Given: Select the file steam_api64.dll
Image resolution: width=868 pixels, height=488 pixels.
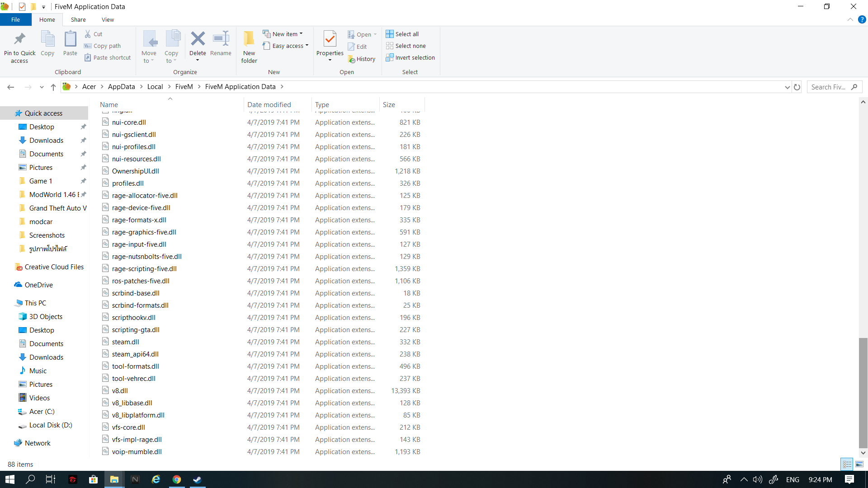Looking at the screenshot, I should 135,354.
